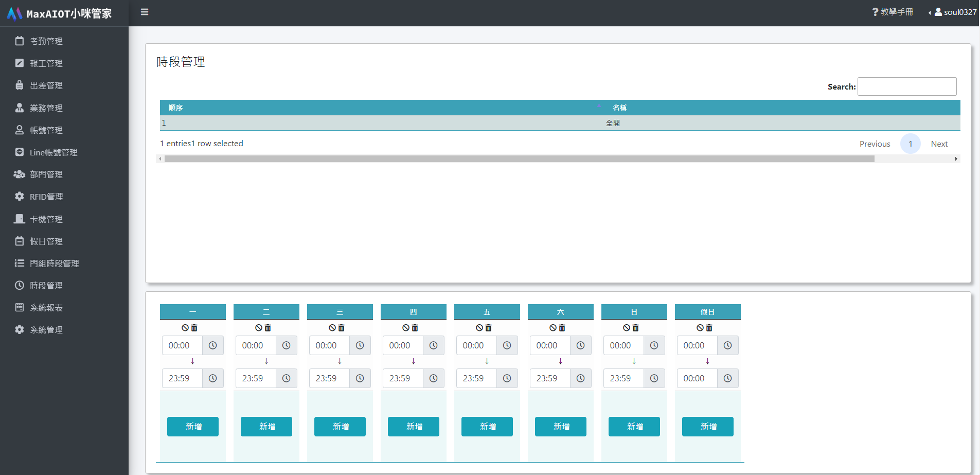This screenshot has height=475, width=980.
Task: Sort the table by 名稱 column
Action: (782, 108)
